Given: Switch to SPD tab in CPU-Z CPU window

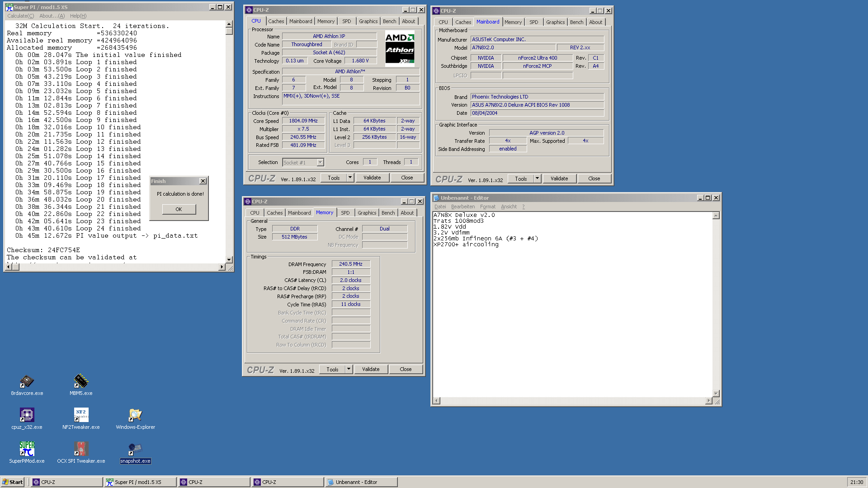Looking at the screenshot, I should point(346,21).
